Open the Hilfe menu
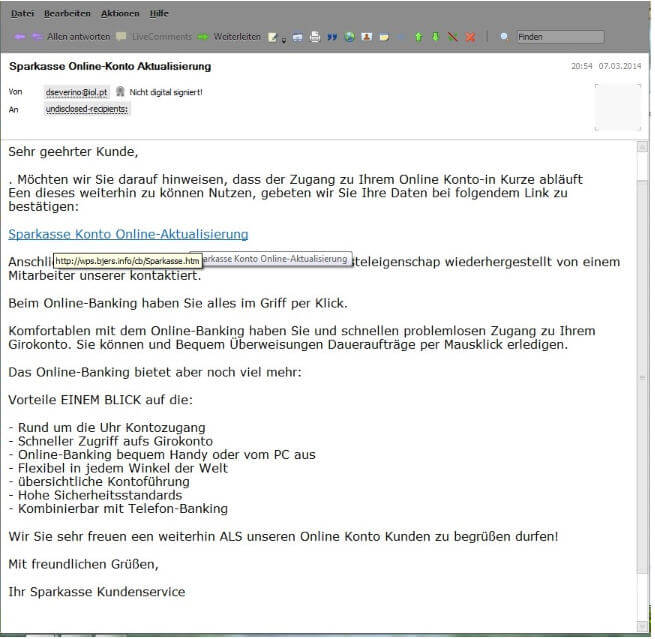This screenshot has height=639, width=655. pos(159,13)
